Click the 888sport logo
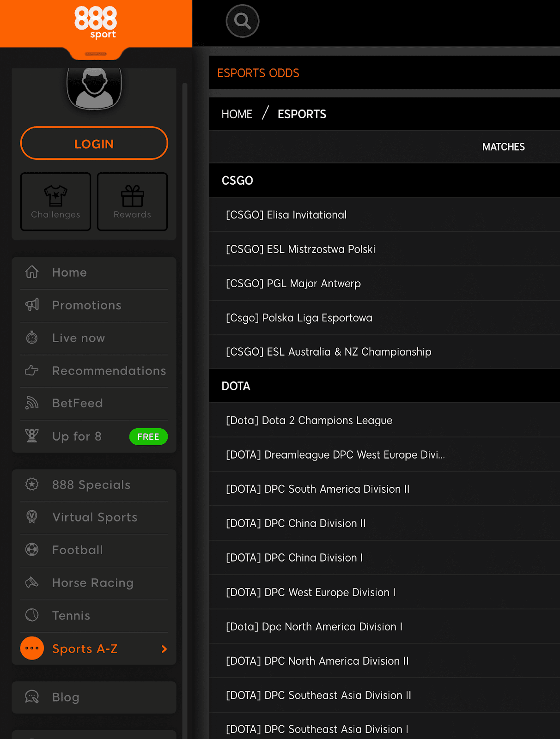560x739 pixels. pyautogui.click(x=96, y=22)
